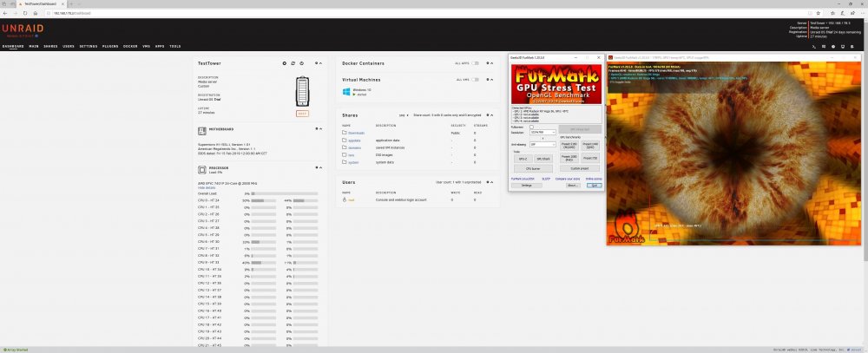Viewport: 868px width, 353px height.
Task: Toggle the All VMs switch
Action: [x=475, y=80]
